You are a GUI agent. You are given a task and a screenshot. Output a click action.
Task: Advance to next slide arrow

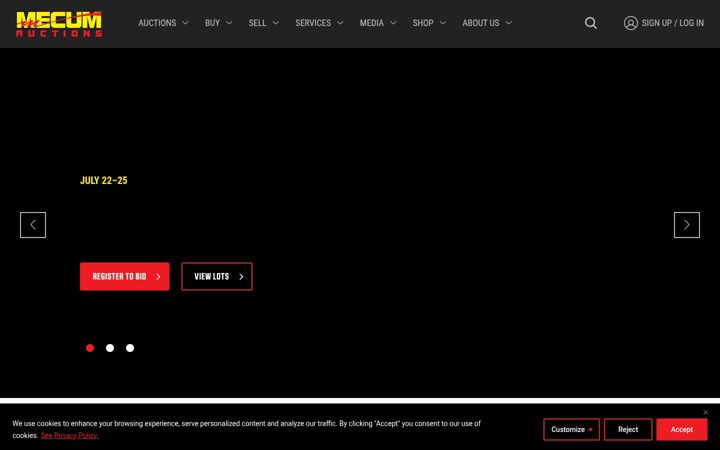click(x=686, y=225)
